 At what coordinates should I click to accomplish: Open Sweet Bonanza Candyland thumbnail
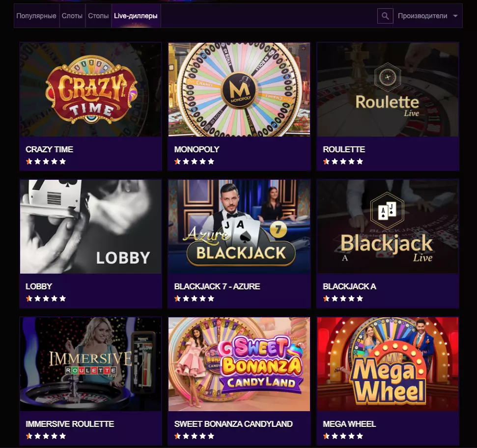(239, 364)
